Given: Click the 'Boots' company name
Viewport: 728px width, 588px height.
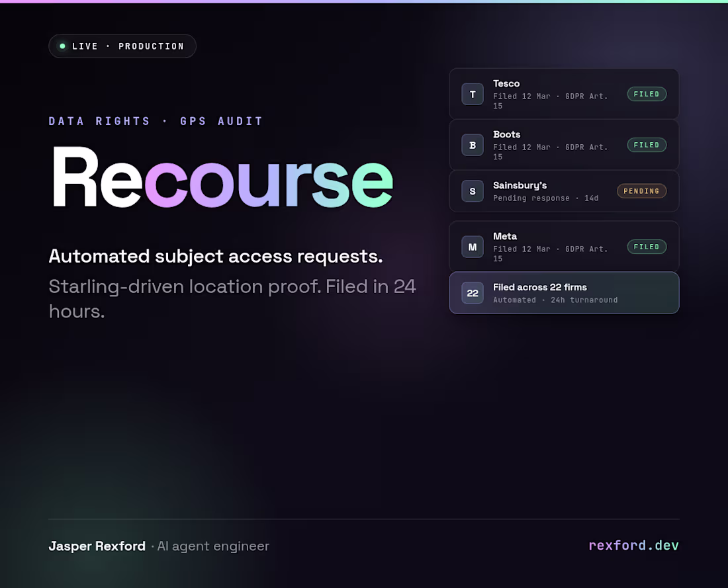Looking at the screenshot, I should [506, 134].
